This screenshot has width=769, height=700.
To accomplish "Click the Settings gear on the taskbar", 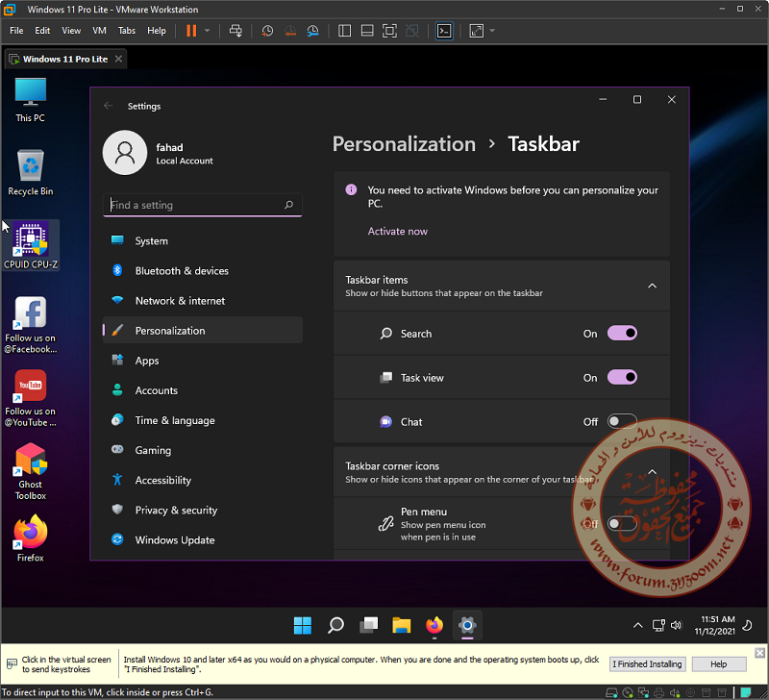I will tap(467, 625).
